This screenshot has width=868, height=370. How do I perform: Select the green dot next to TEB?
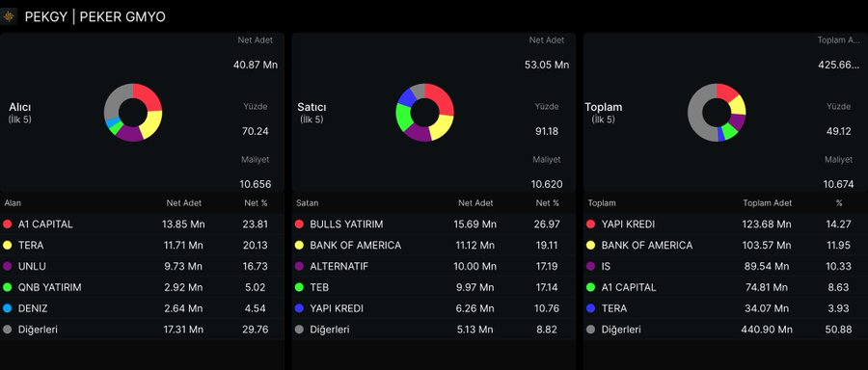(x=299, y=287)
